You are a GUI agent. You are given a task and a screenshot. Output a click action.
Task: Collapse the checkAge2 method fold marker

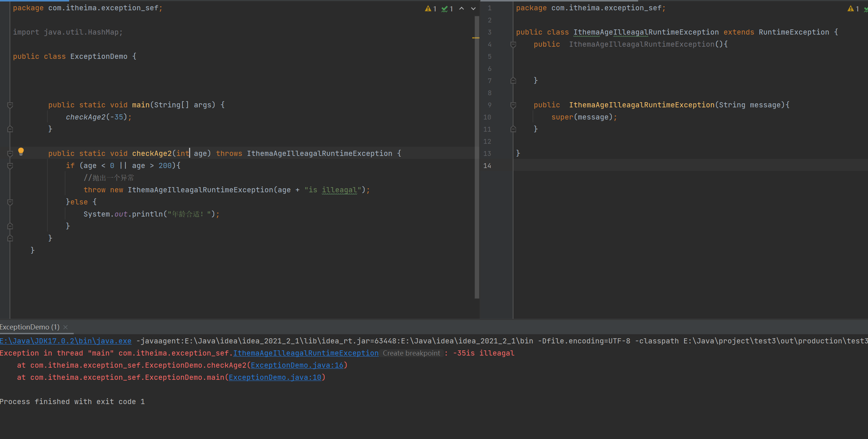10,154
